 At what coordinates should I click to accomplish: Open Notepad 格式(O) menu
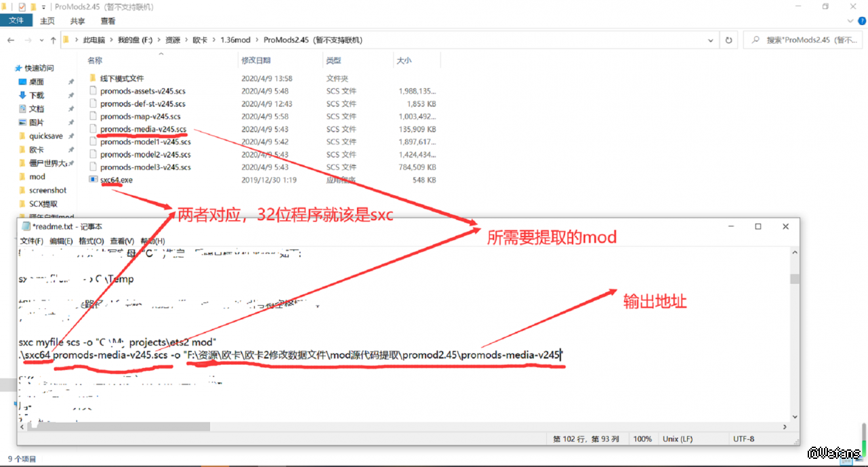point(91,241)
